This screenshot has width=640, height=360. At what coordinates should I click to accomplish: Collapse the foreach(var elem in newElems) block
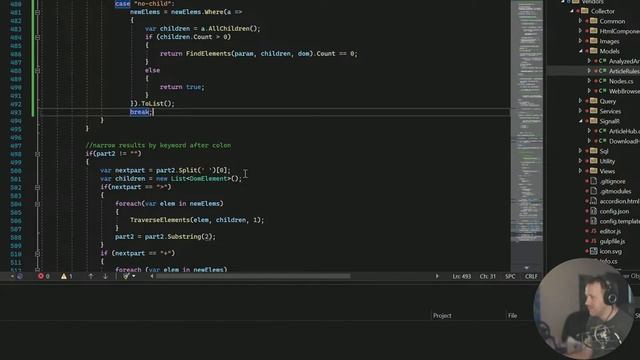click(x=37, y=204)
